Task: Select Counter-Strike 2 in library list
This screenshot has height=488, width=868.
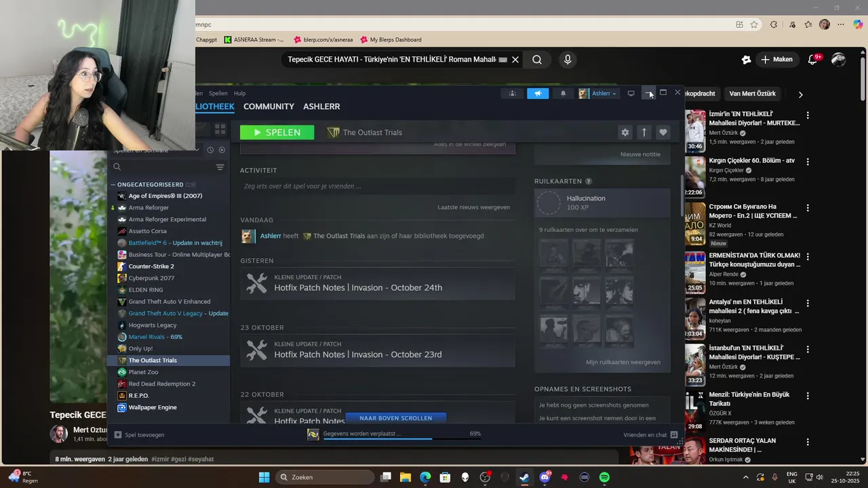Action: 170,266
